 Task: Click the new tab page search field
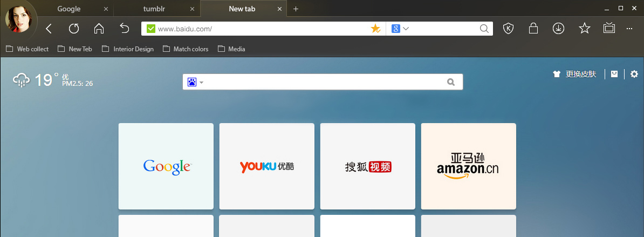[323, 82]
